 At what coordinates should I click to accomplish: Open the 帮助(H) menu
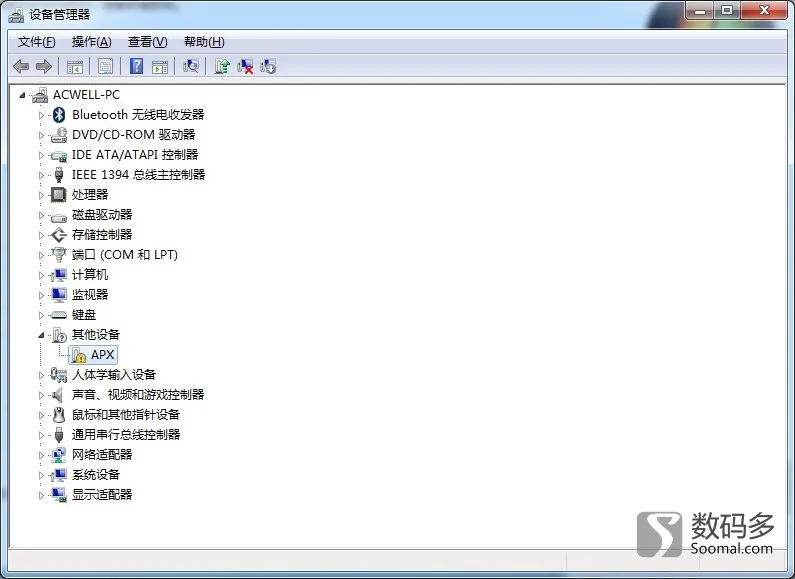(x=204, y=42)
